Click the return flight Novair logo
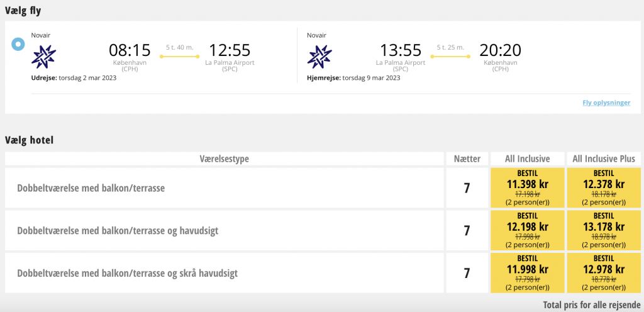The image size is (644, 312). click(x=319, y=57)
